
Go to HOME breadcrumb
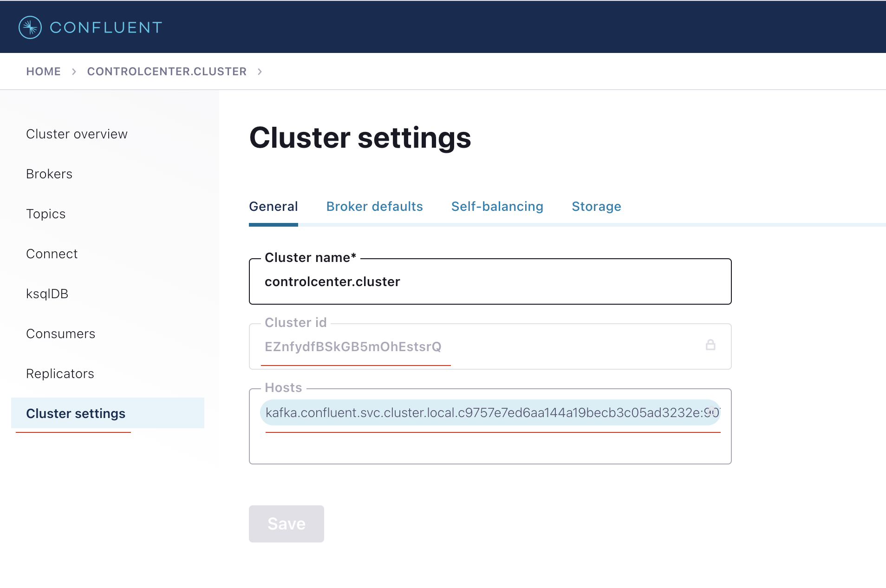[x=43, y=72]
